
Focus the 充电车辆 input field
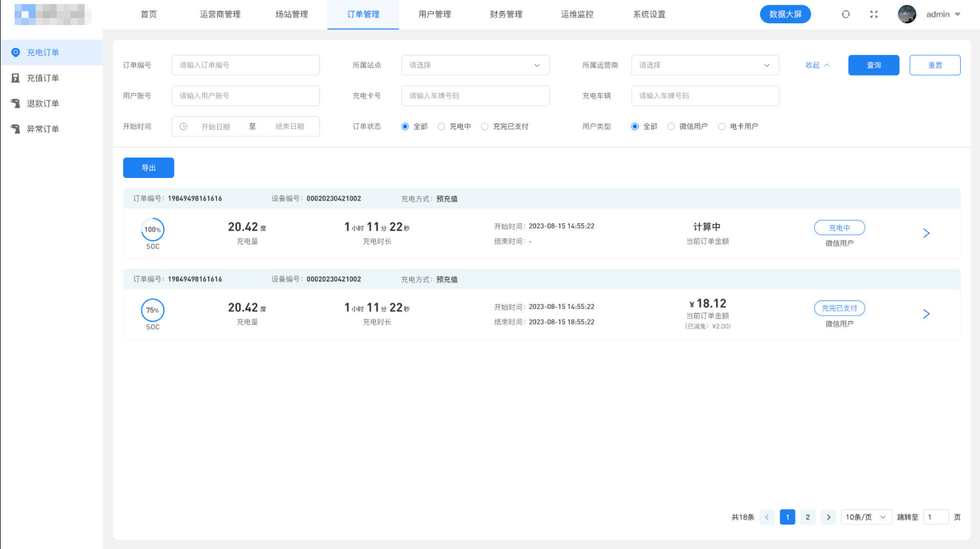(705, 96)
